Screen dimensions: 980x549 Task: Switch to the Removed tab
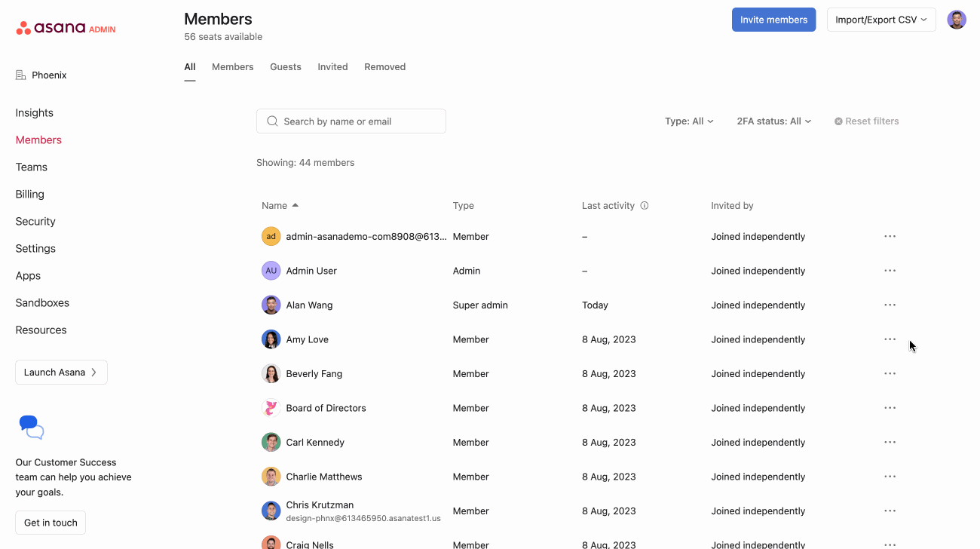(384, 67)
